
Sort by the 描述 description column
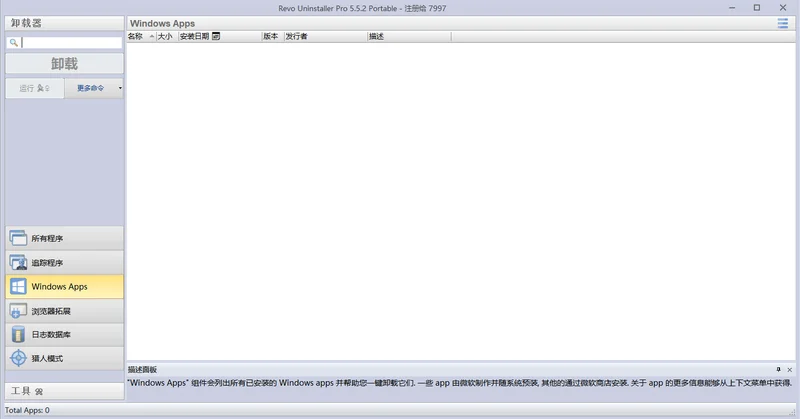point(409,36)
